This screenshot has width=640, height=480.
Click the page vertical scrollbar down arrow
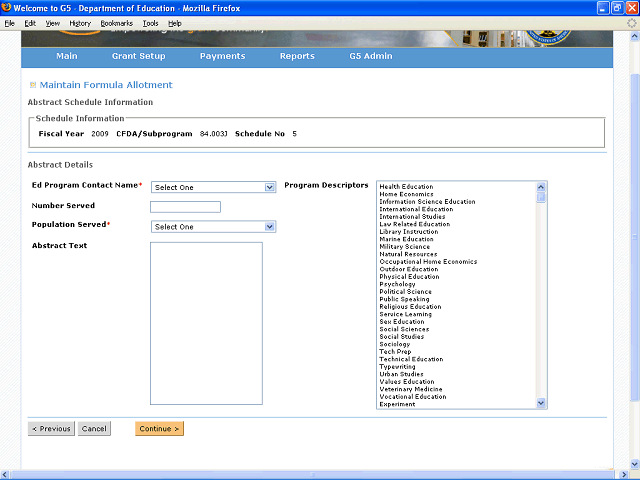click(x=634, y=464)
